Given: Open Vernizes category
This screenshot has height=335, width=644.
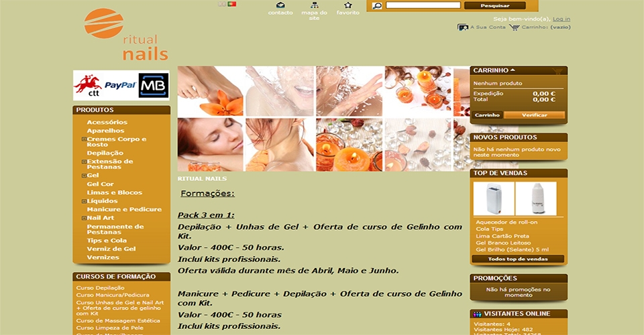Looking at the screenshot, I should click(x=103, y=257).
